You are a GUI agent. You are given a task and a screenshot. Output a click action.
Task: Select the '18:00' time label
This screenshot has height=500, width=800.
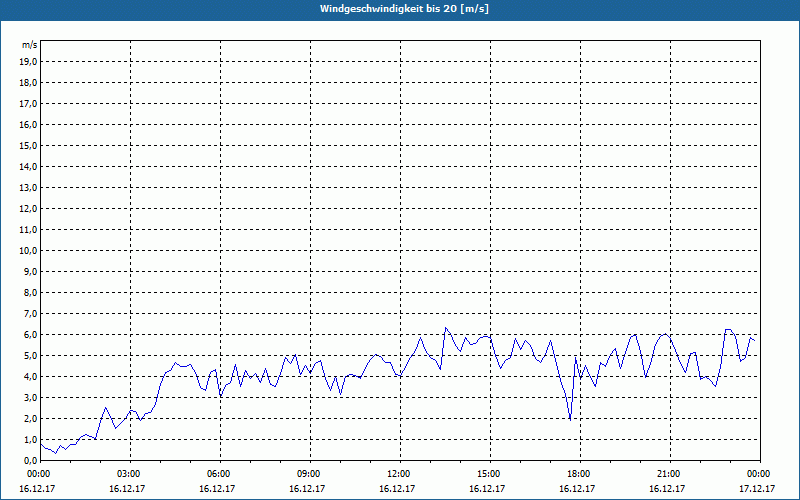point(580,474)
